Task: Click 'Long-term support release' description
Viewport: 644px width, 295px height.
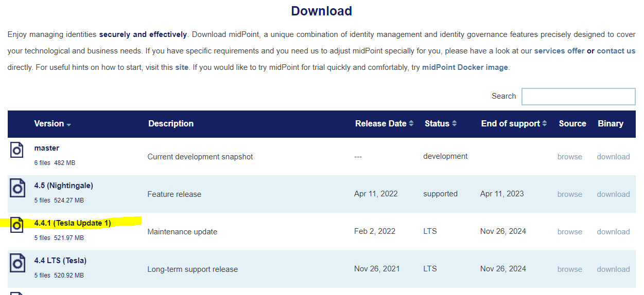Action: (193, 269)
